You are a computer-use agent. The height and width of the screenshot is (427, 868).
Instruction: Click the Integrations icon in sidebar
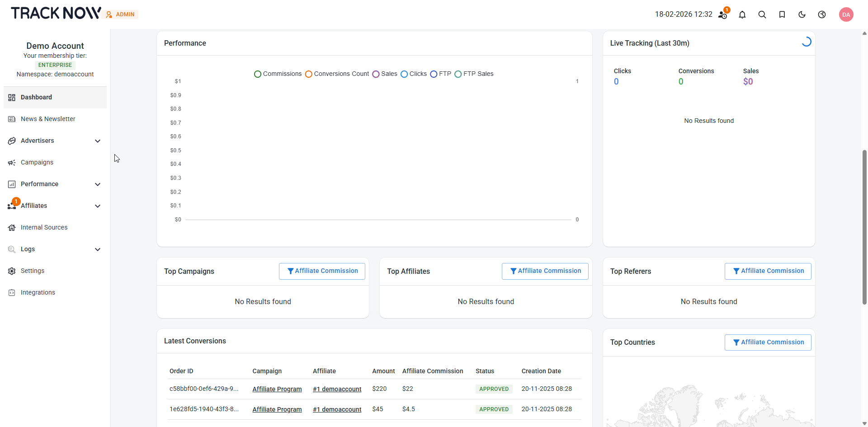click(x=12, y=293)
